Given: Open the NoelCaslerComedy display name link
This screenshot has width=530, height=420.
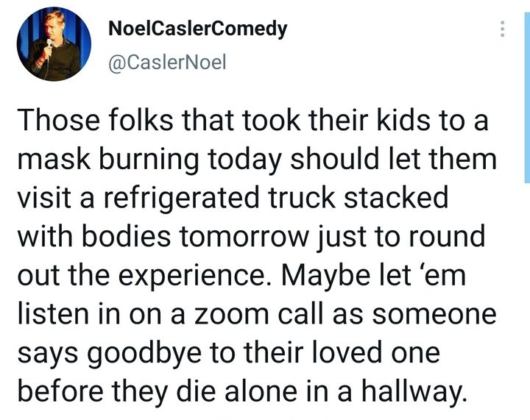Looking at the screenshot, I should [x=197, y=29].
